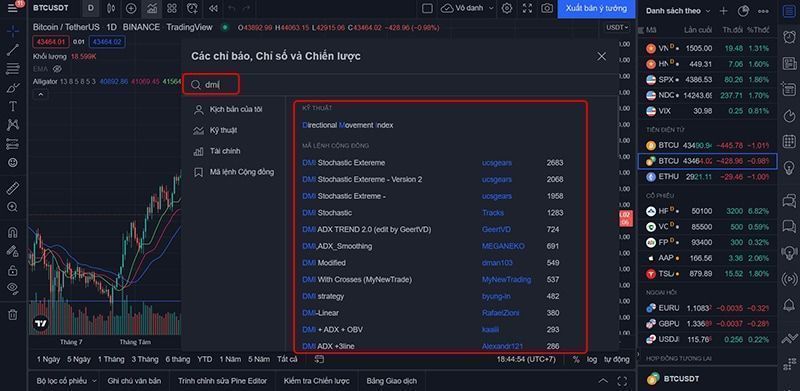Screen dimensions: 800x391
Task: Click the BTCUSDT symbol search field
Action: (51, 8)
